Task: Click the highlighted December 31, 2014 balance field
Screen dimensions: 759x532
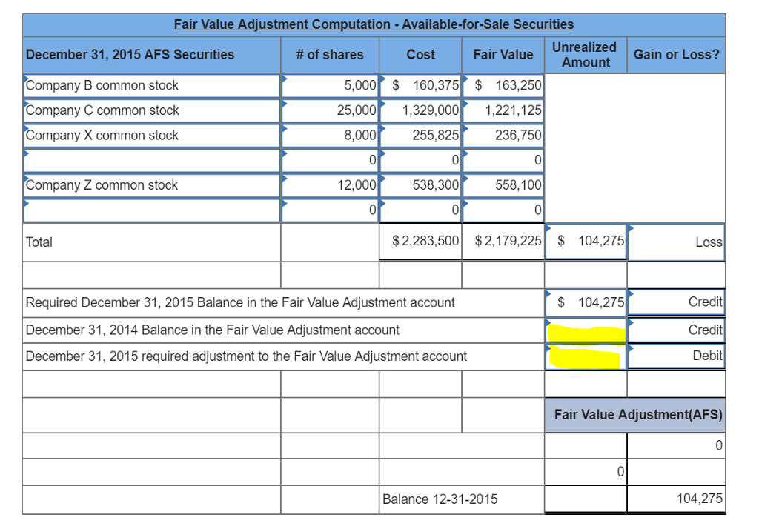Action: click(586, 331)
